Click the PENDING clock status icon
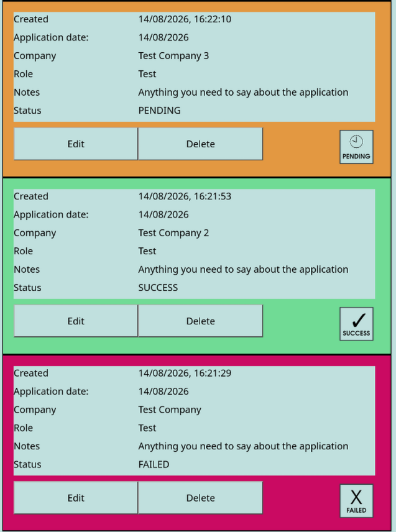The height and width of the screenshot is (532, 396). pos(356,147)
